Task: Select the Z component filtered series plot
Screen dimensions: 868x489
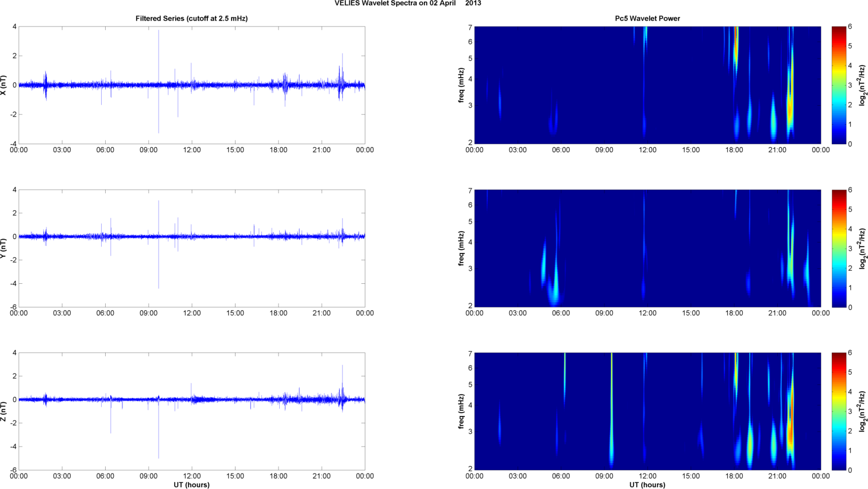Action: point(192,411)
